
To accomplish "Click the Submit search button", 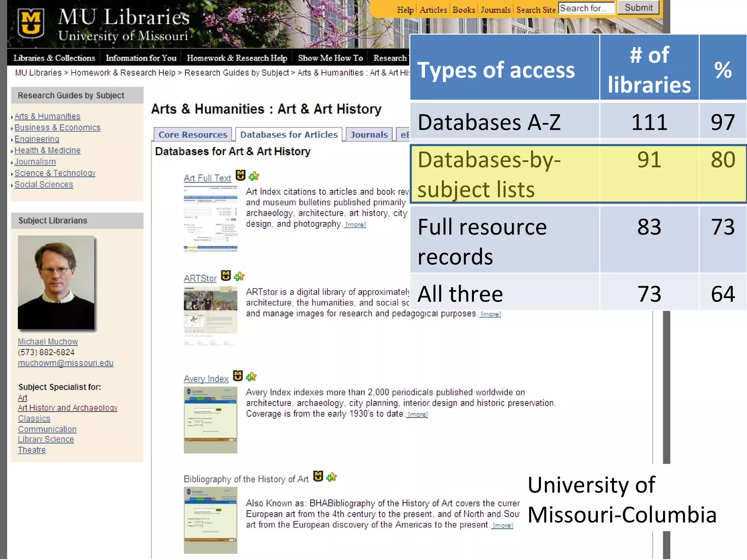I will pos(638,8).
